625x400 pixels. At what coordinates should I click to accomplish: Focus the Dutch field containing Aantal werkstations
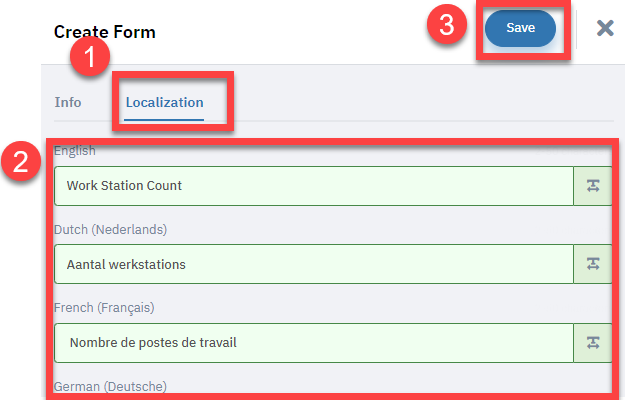(x=314, y=264)
